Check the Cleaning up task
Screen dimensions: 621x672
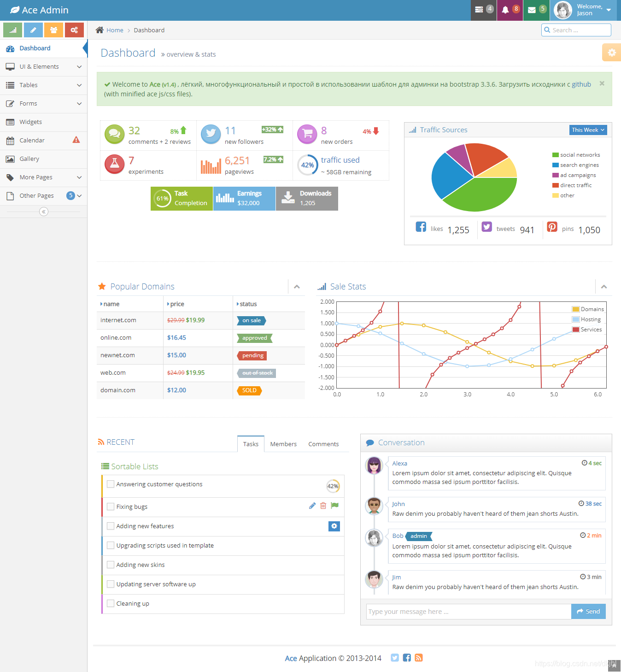point(111,603)
